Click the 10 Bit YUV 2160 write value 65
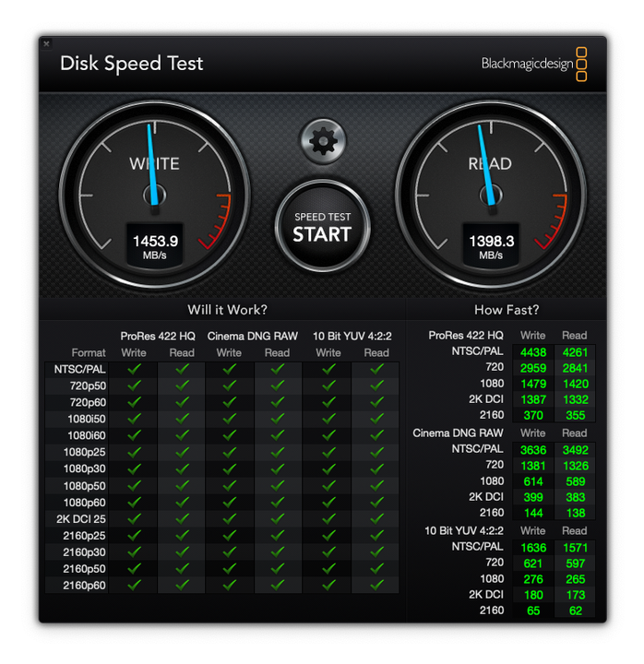This screenshot has height=664, width=644. tap(533, 611)
